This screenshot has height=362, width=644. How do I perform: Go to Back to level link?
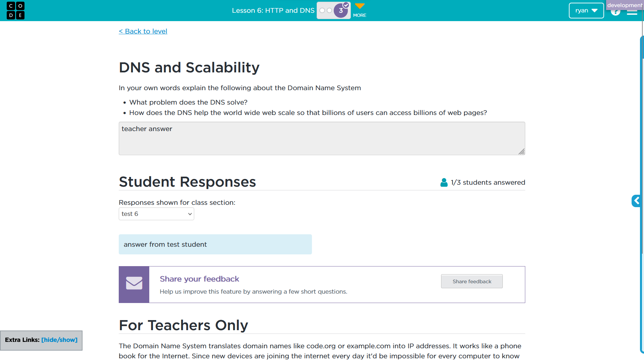[143, 31]
